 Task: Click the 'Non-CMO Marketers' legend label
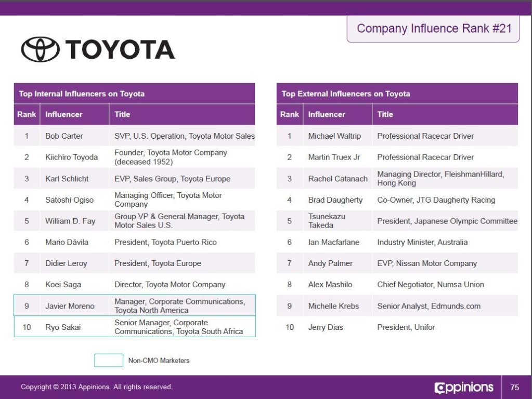pyautogui.click(x=159, y=361)
